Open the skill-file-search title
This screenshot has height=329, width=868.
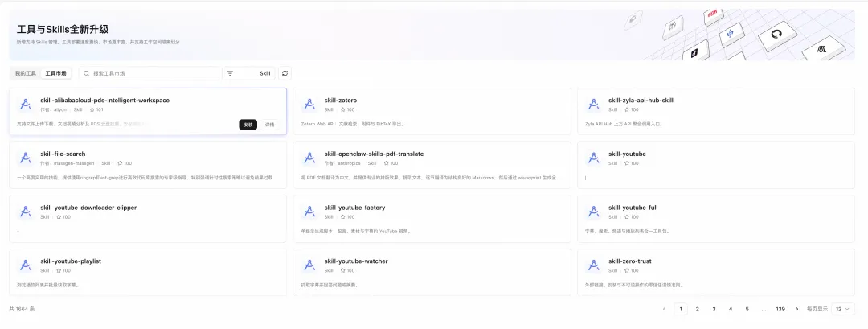tap(63, 154)
